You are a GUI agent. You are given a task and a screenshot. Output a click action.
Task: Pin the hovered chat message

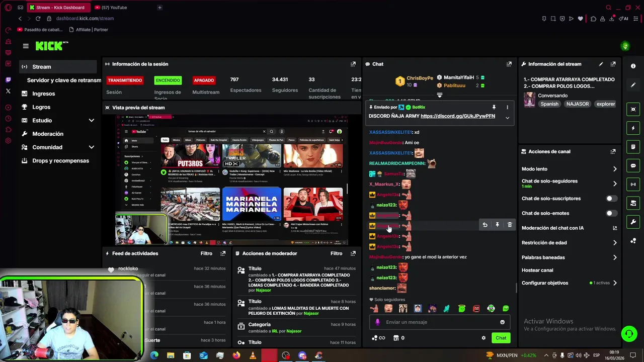click(x=497, y=225)
